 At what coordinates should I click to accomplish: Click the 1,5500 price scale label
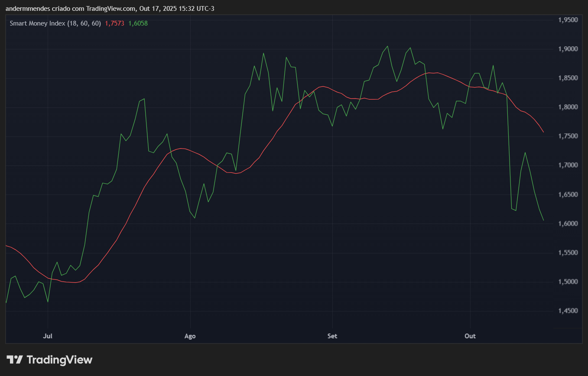click(x=568, y=253)
